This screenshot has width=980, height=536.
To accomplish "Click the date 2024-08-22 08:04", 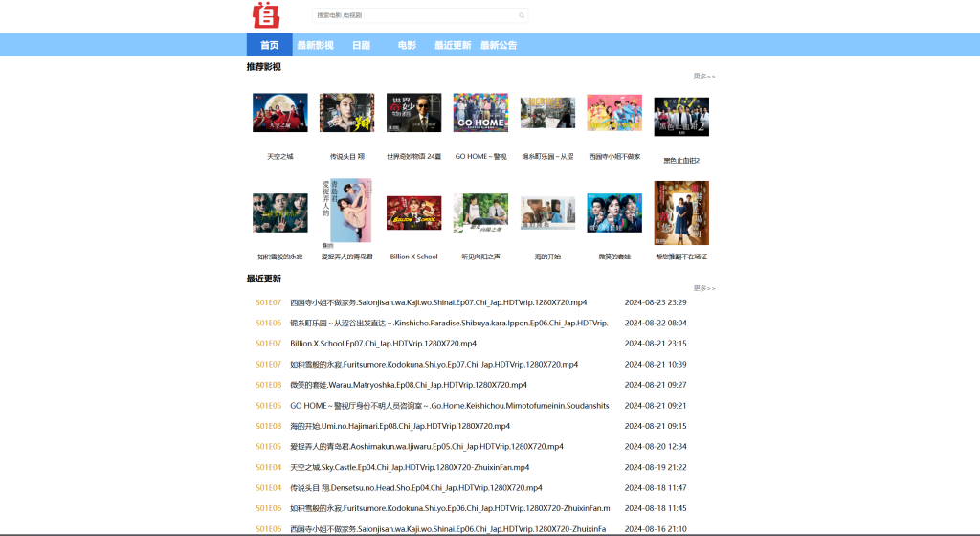I will click(x=656, y=323).
